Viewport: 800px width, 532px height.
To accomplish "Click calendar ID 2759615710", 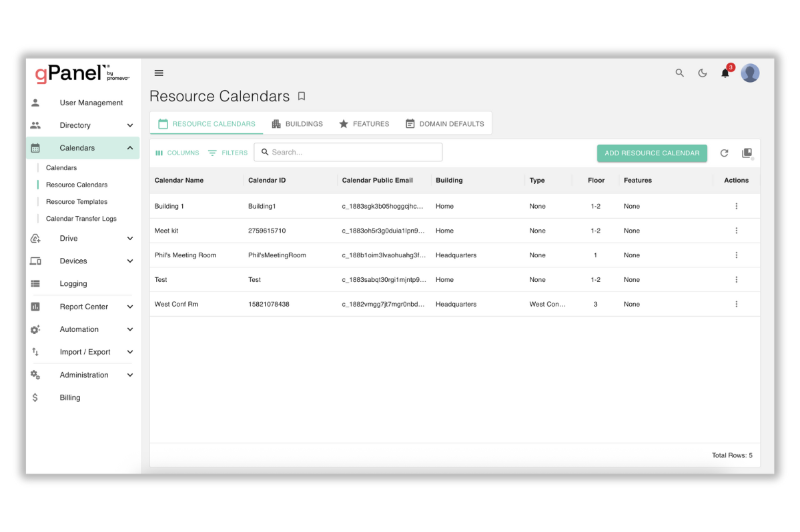I will point(267,231).
